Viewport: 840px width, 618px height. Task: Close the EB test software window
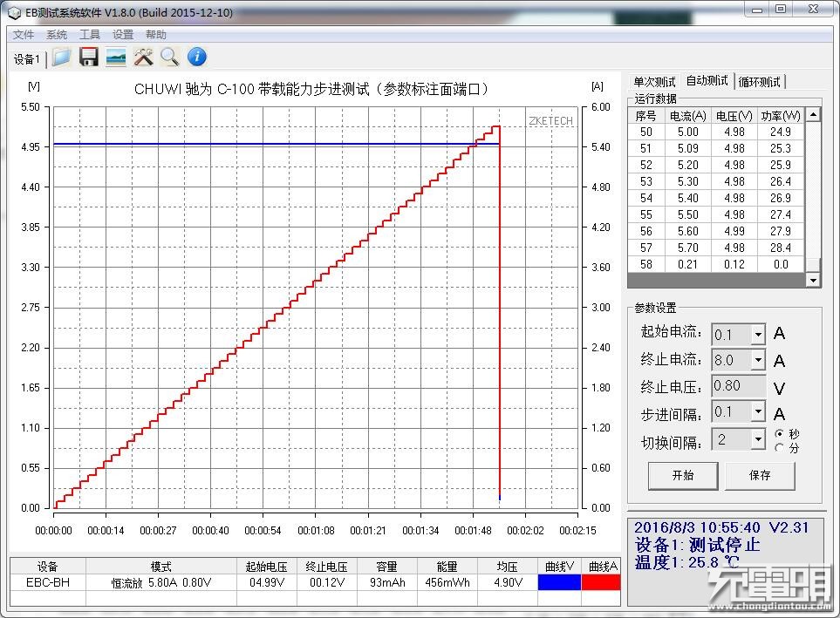click(813, 9)
